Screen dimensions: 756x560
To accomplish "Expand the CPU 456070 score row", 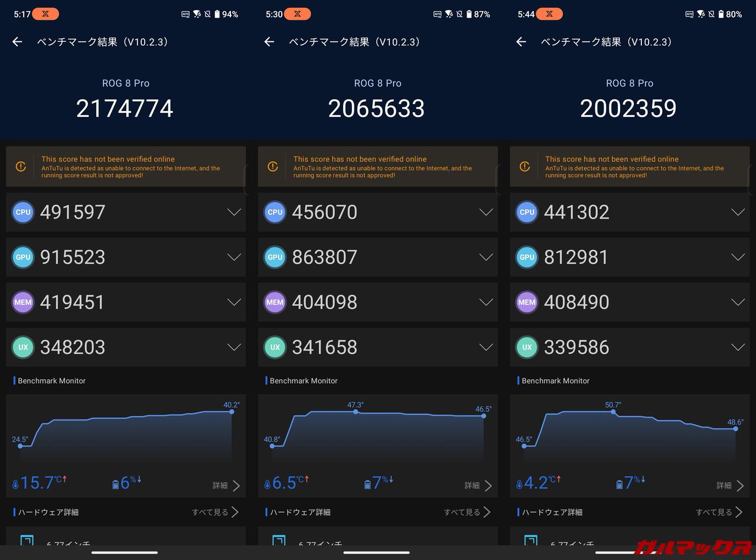I will click(486, 212).
